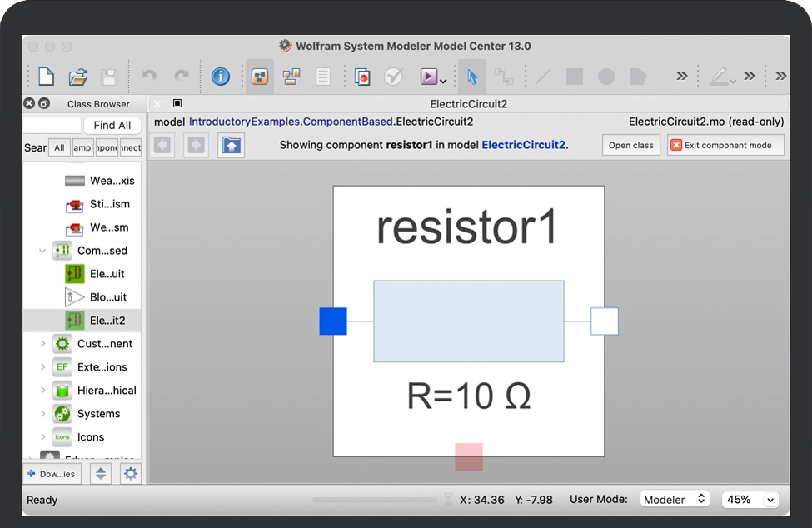The image size is (812, 528).
Task: Click resistor1's filled blue pin connector
Action: pyautogui.click(x=333, y=321)
